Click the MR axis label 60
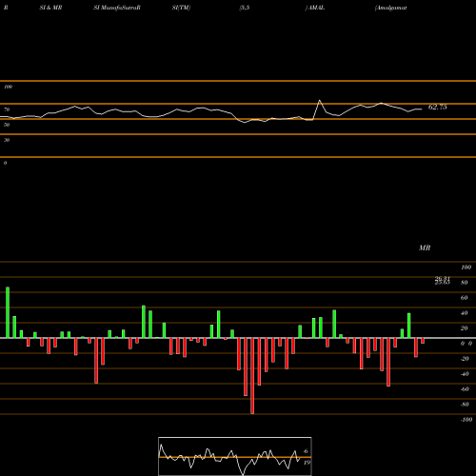The width and height of the screenshot is (476, 476). click(x=465, y=298)
